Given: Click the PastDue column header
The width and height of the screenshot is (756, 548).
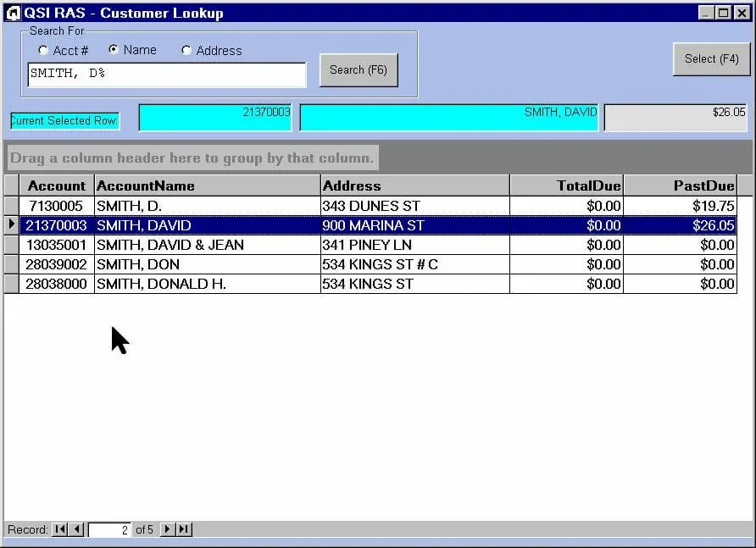Looking at the screenshot, I should coord(681,185).
